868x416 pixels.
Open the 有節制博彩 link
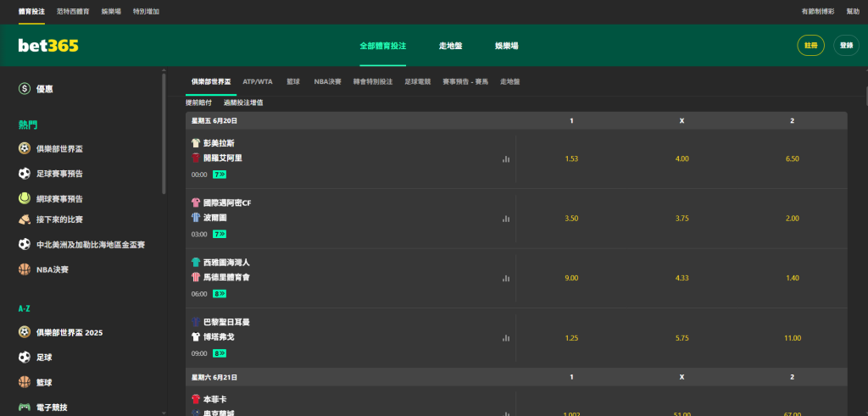tap(818, 11)
